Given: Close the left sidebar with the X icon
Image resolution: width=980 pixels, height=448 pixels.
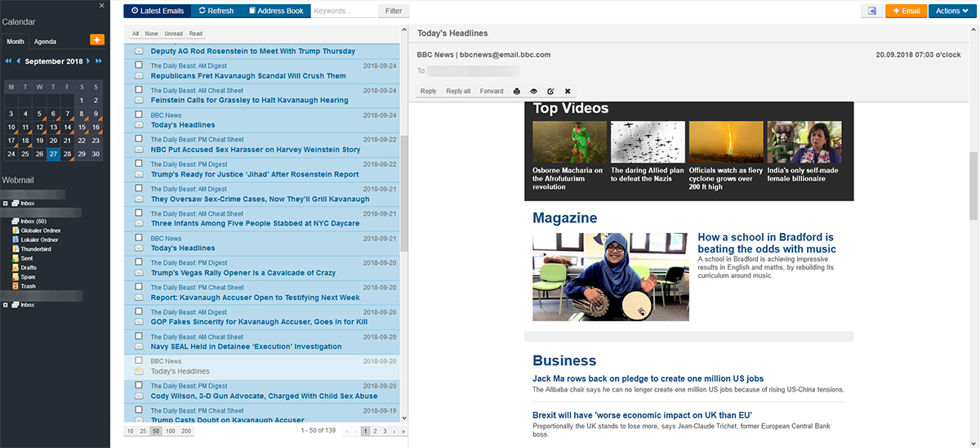Looking at the screenshot, I should 101,6.
